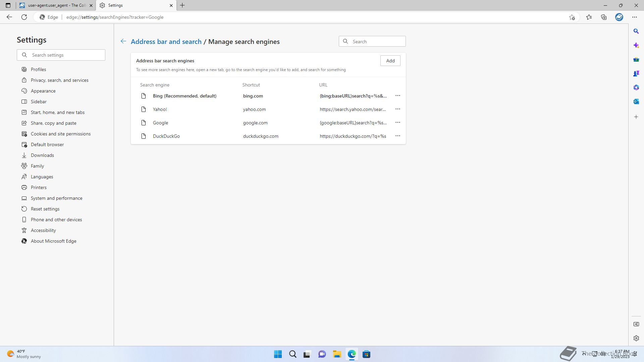
Task: Click the address bar URL
Action: pos(115,17)
